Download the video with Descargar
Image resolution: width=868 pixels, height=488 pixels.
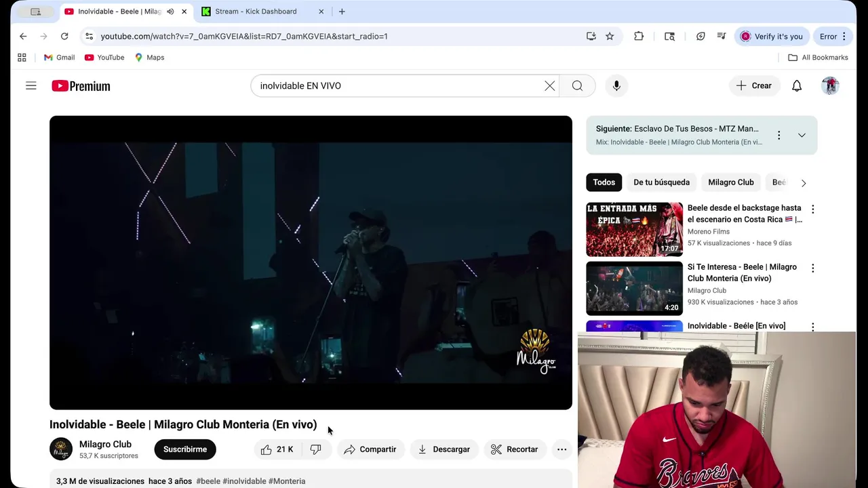click(443, 449)
